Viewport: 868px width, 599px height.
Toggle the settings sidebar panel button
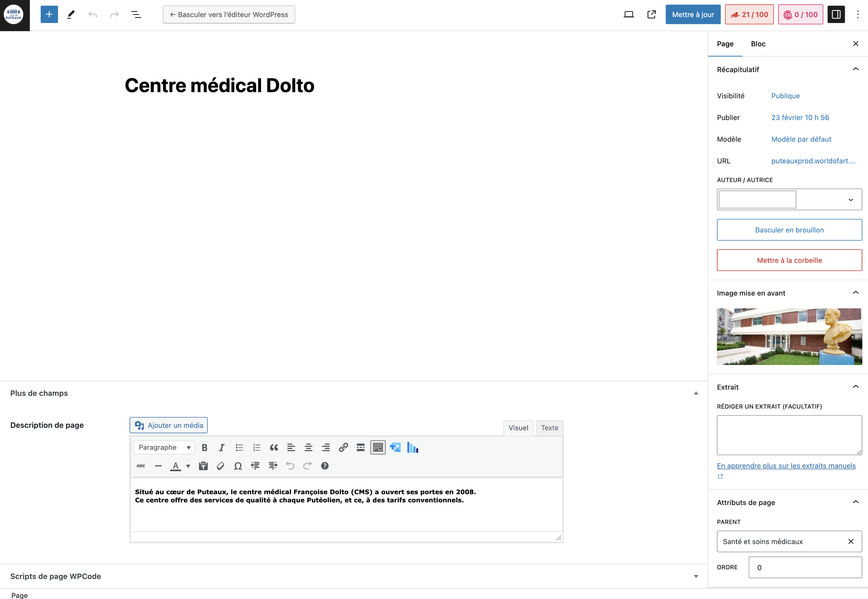836,15
